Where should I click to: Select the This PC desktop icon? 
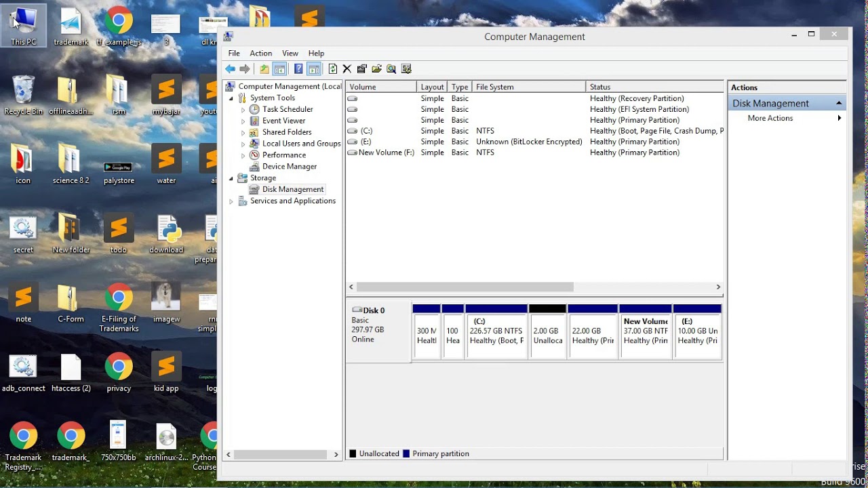click(x=24, y=25)
